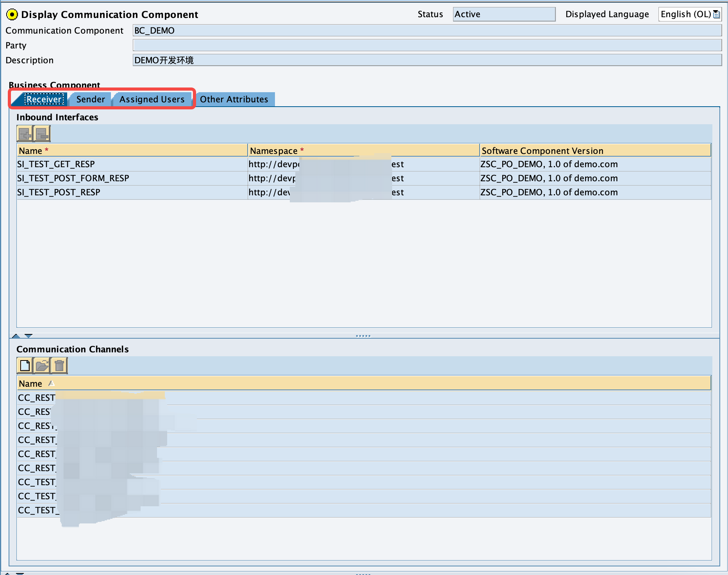This screenshot has height=575, width=728.
Task: Click software component version of SI_TEST_POST_FORM_RESP
Action: pyautogui.click(x=595, y=178)
